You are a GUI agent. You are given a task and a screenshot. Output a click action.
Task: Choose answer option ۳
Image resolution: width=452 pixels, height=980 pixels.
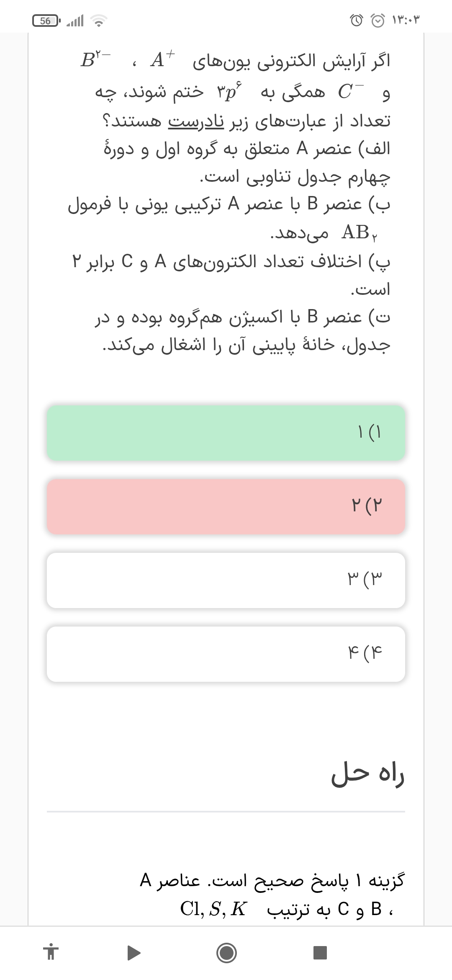[226, 580]
